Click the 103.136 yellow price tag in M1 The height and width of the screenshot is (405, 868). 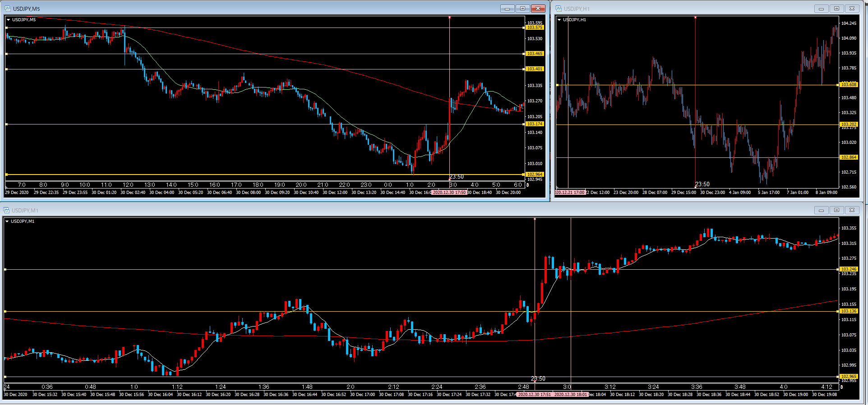(x=849, y=311)
